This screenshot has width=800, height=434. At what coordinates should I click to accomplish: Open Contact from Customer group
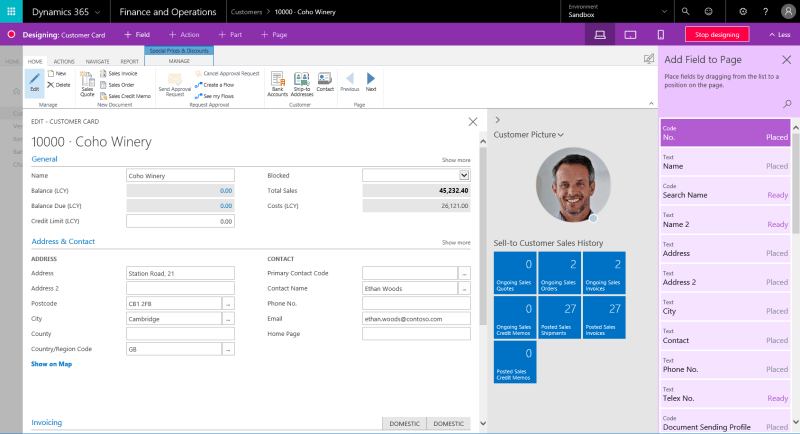[x=325, y=82]
